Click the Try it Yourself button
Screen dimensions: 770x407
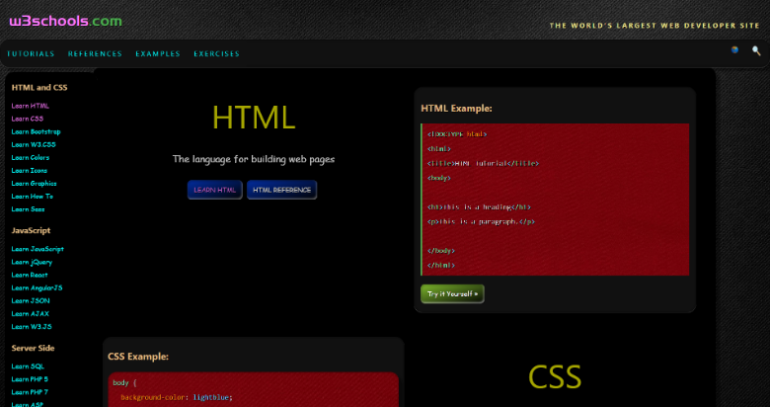(452, 294)
